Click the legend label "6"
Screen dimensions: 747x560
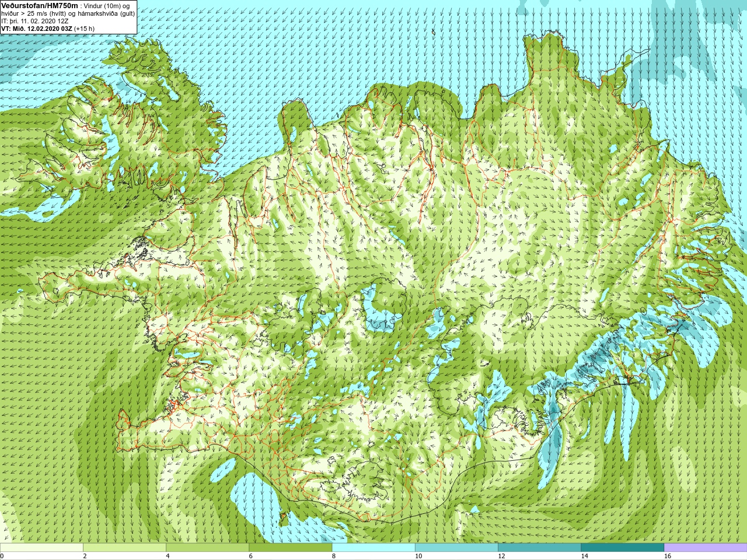click(251, 556)
